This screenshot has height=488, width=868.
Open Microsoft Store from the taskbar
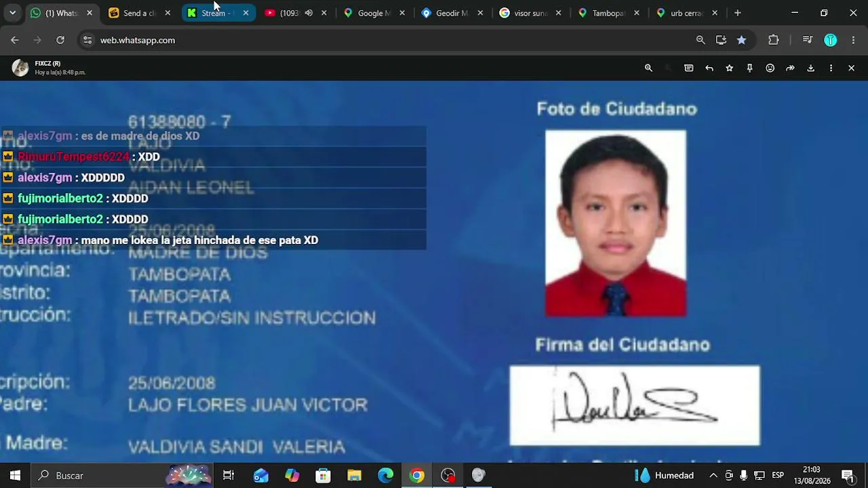[323, 475]
